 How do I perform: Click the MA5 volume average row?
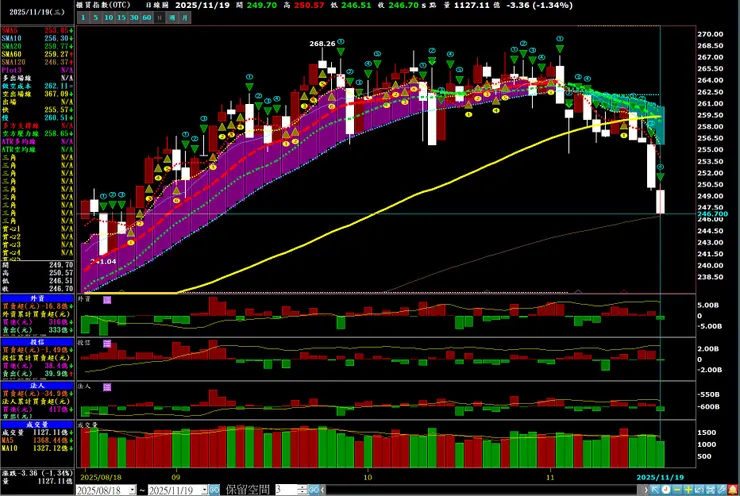[x=37, y=440]
